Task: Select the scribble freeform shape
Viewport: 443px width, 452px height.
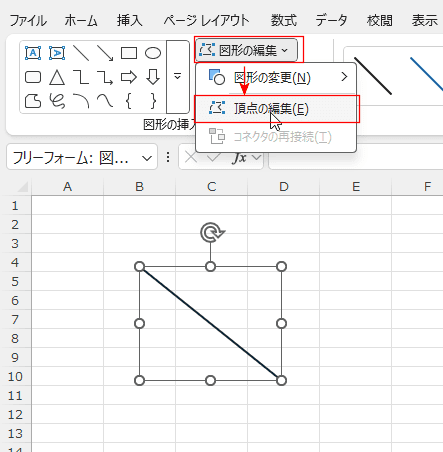Action: click(57, 101)
